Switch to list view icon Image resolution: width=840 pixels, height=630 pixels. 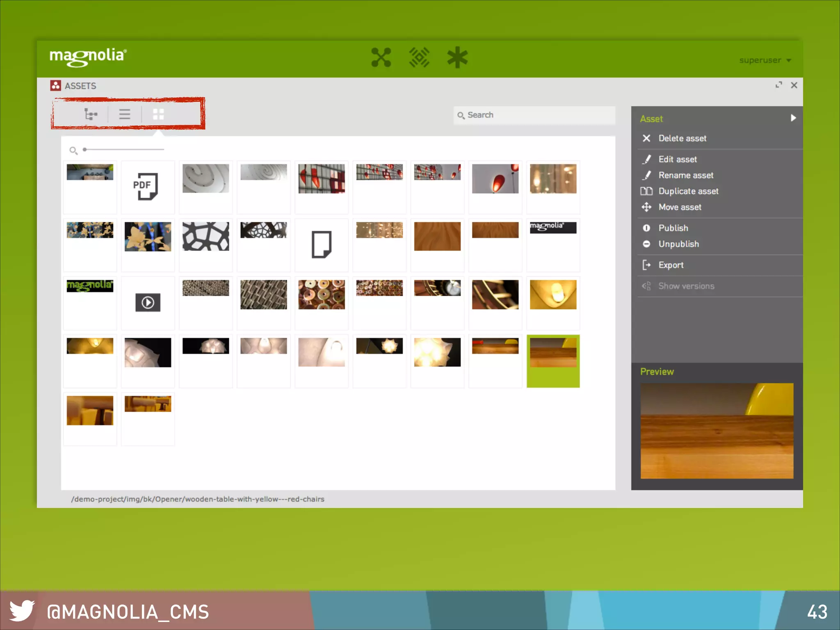click(125, 114)
